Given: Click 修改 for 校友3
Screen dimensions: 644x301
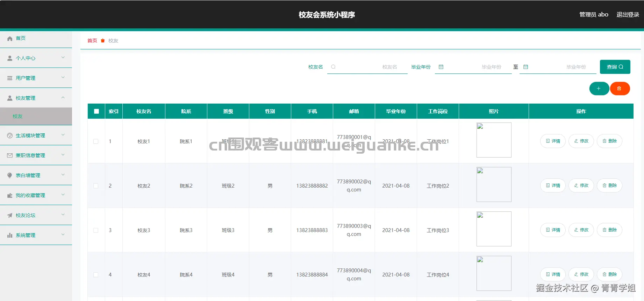Looking at the screenshot, I should (x=581, y=230).
